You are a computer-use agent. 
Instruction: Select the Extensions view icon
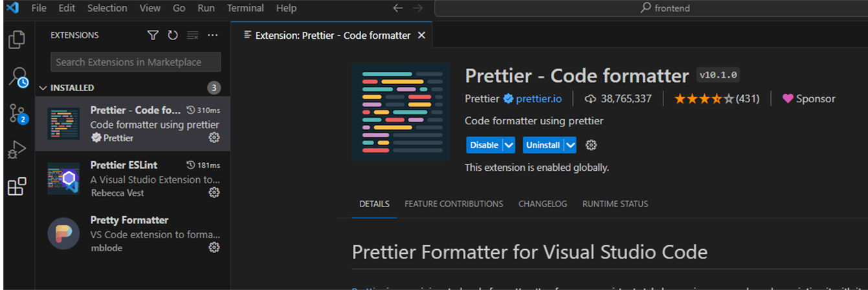pos(17,186)
